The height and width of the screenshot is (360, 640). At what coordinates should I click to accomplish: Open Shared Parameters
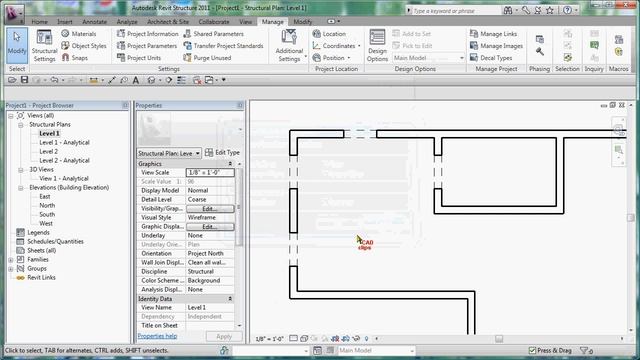click(213, 34)
